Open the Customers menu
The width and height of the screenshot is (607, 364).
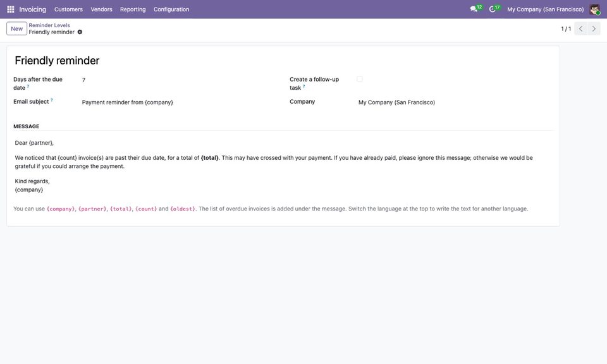[x=68, y=9]
